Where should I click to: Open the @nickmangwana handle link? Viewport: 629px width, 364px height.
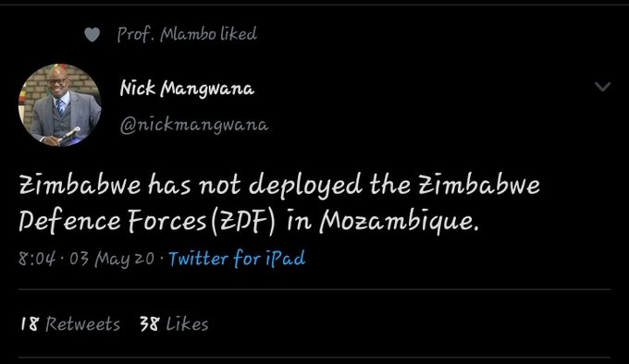[x=194, y=125]
